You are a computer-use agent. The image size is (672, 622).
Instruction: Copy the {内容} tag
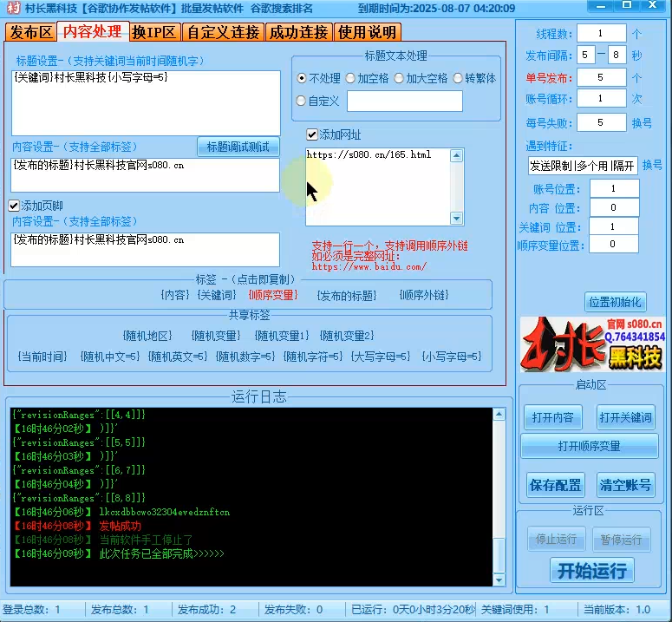[x=175, y=295]
